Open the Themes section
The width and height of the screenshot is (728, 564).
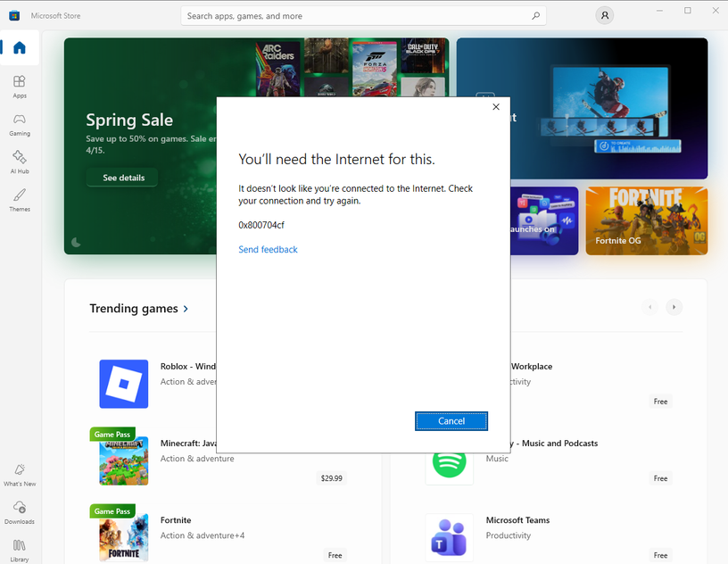click(20, 200)
